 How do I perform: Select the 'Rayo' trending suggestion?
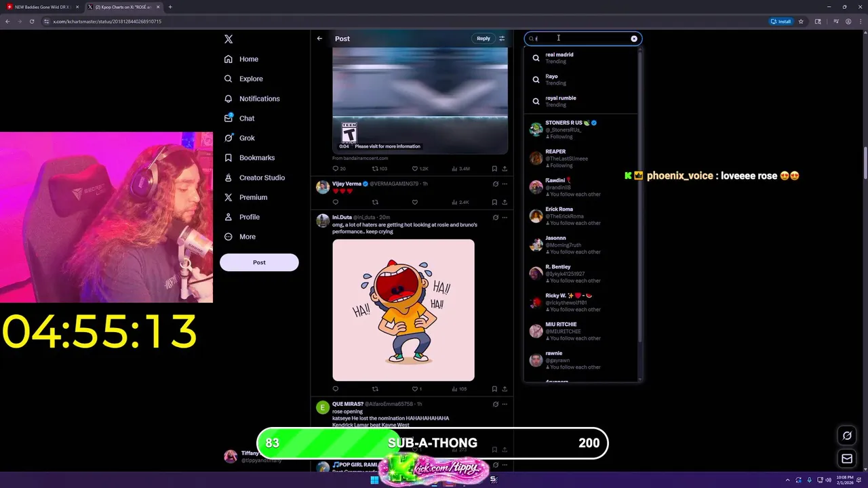click(x=582, y=79)
